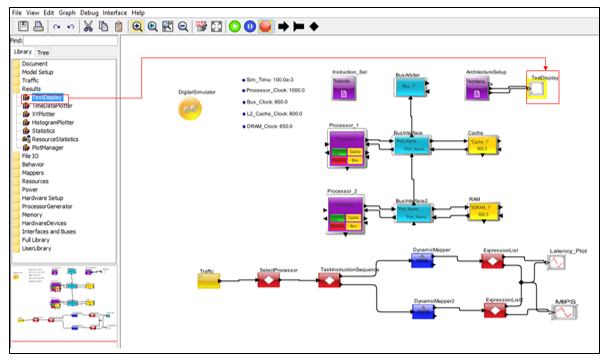Select the Processor_1 block
This screenshot has width=606, height=362.
pos(347,149)
